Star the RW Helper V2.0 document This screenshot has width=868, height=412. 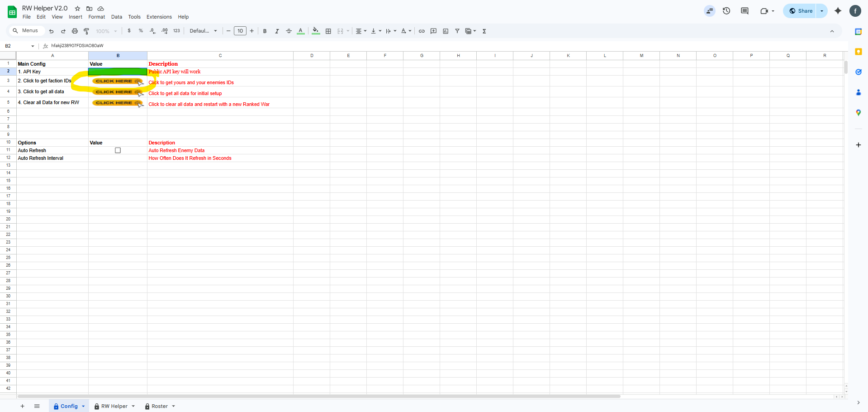pyautogui.click(x=77, y=9)
